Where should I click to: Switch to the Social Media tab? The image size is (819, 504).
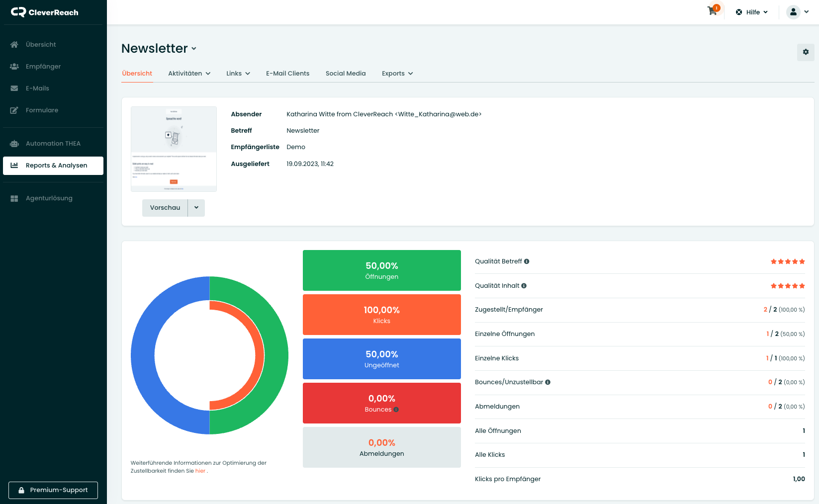point(346,74)
